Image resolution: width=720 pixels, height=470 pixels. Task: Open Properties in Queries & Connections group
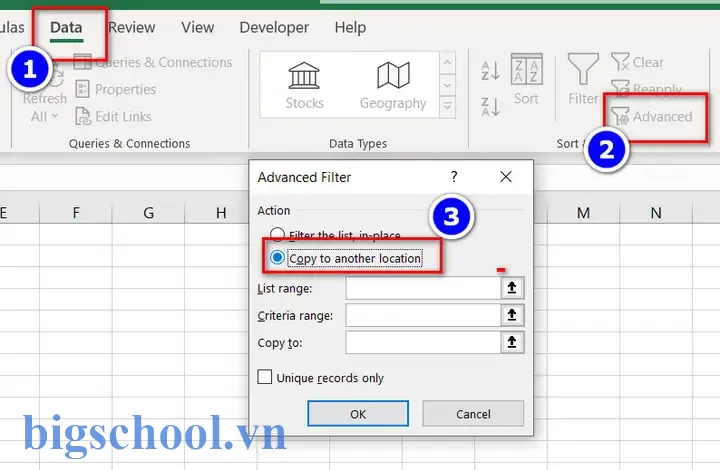[116, 89]
